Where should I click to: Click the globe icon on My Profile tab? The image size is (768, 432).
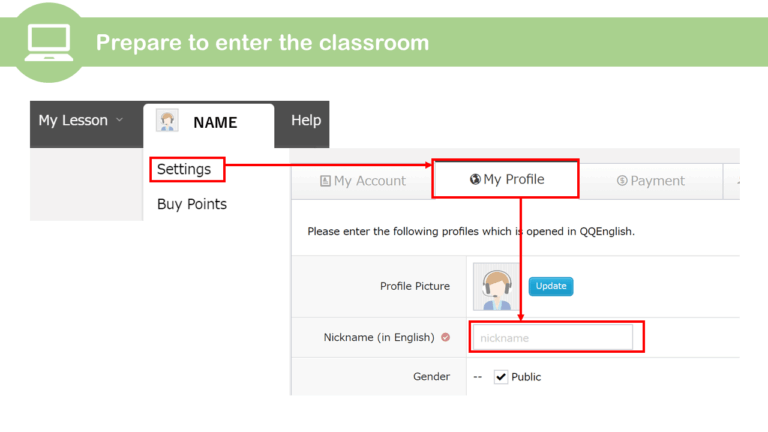475,179
